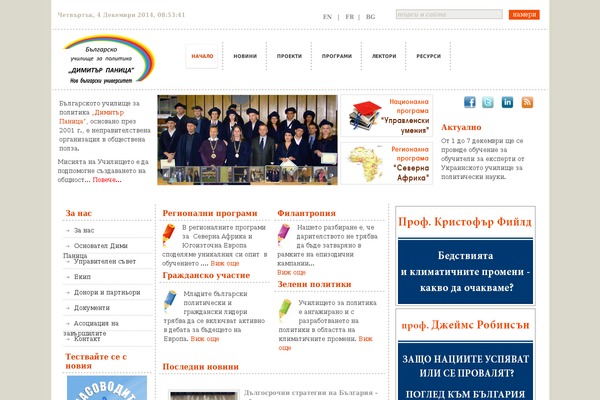Open the РЕСУРСИ menu item
The height and width of the screenshot is (400, 600).
pyautogui.click(x=429, y=56)
